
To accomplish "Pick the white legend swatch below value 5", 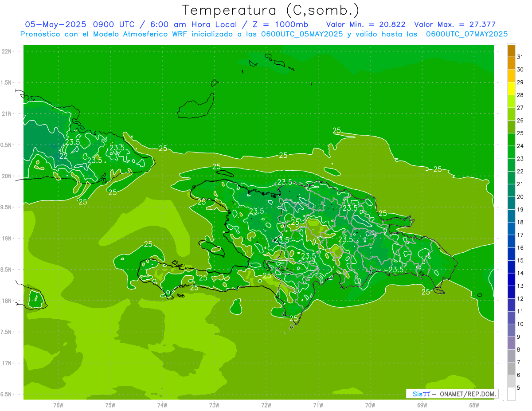I will click(511, 394).
